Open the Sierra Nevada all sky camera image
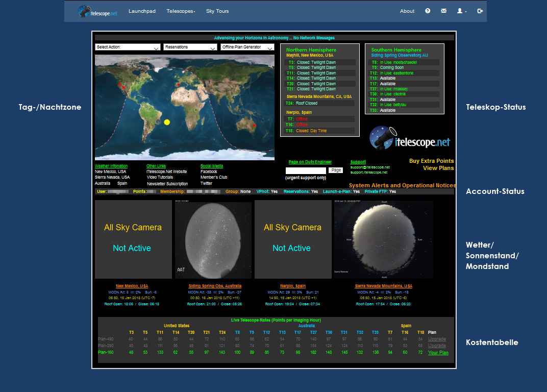547x392 pixels. [383, 239]
